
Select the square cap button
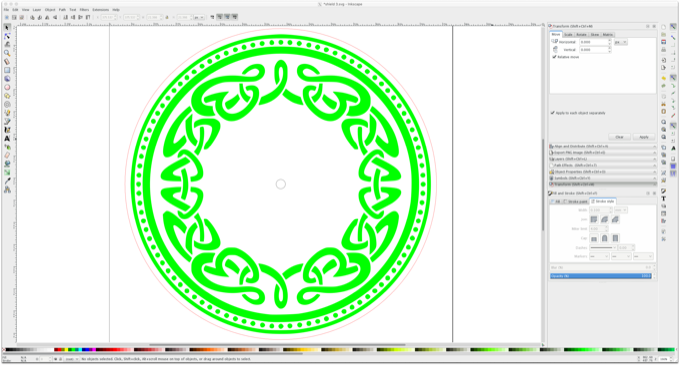pos(615,238)
